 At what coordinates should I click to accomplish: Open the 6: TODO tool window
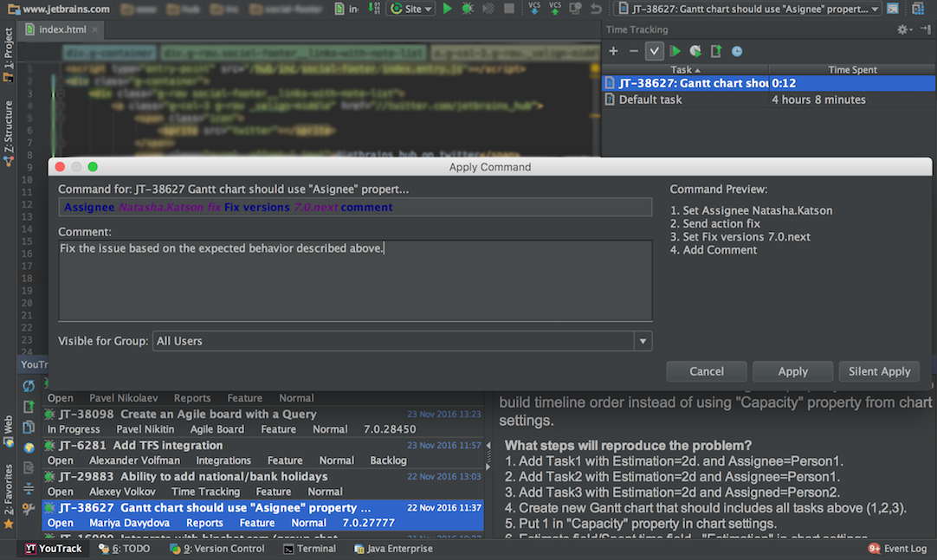tap(125, 549)
